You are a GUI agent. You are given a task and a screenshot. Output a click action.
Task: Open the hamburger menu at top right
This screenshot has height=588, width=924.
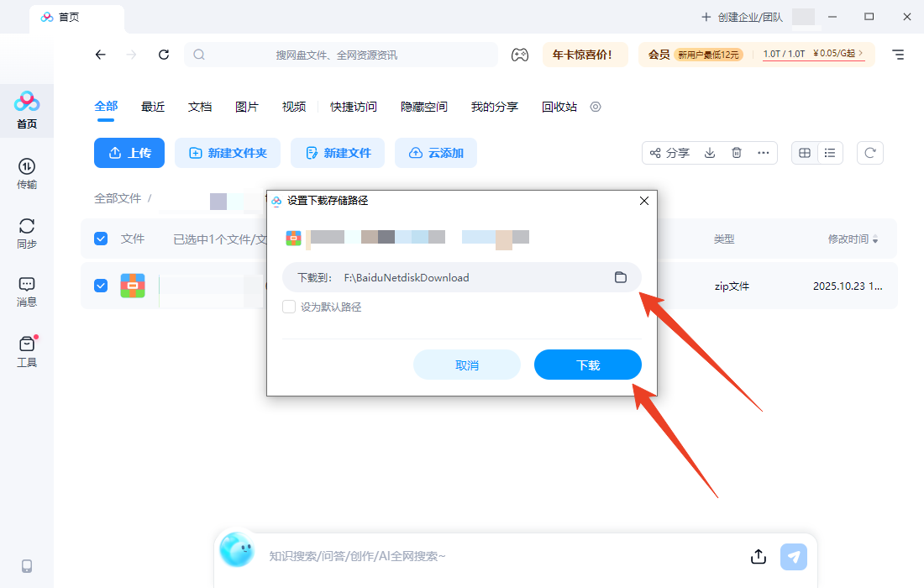(x=897, y=53)
